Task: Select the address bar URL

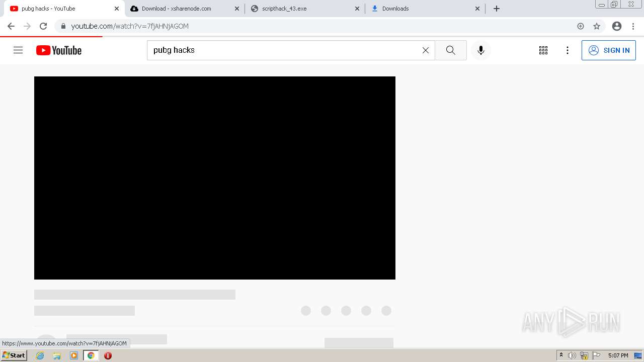Action: tap(130, 26)
